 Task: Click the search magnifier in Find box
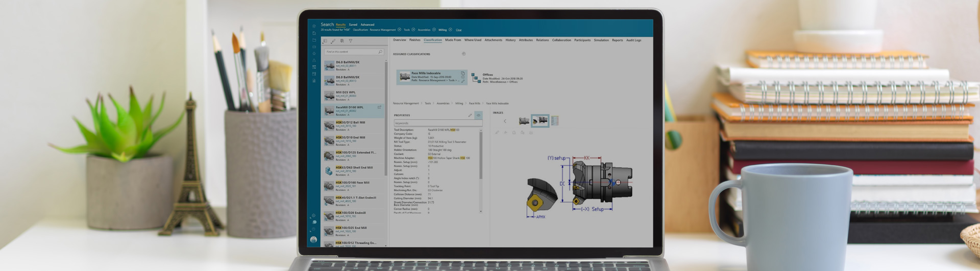coord(380,52)
